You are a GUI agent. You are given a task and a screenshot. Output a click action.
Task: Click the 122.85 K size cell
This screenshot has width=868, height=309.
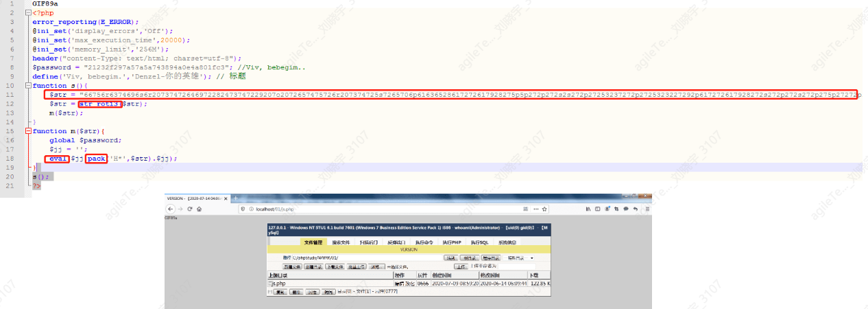pos(540,283)
